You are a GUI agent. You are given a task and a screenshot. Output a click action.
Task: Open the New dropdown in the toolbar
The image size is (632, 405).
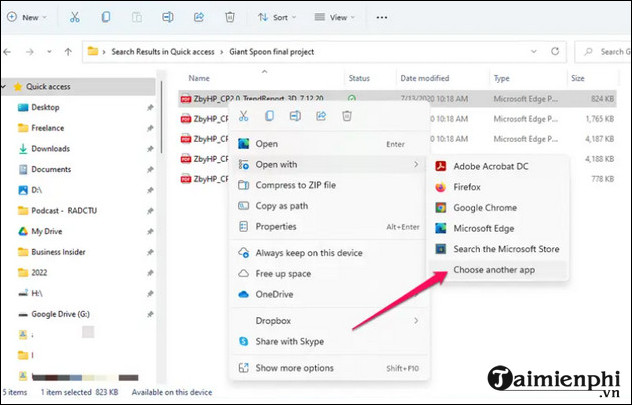point(27,17)
